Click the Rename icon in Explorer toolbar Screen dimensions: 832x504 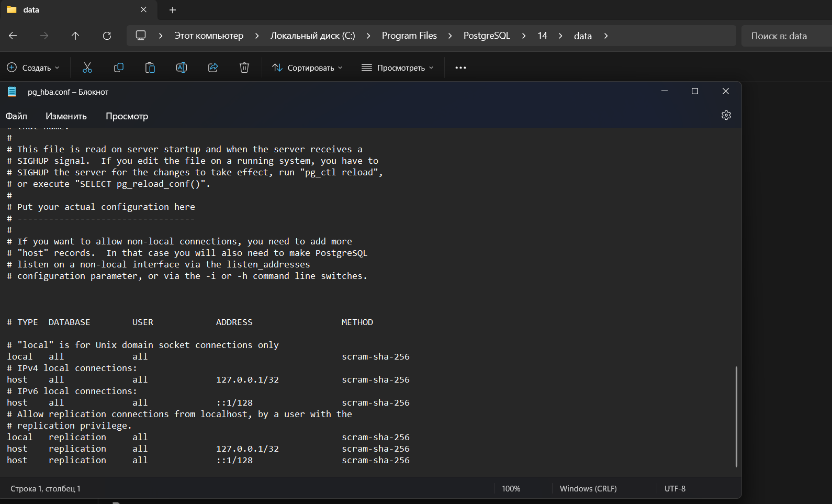pyautogui.click(x=182, y=68)
